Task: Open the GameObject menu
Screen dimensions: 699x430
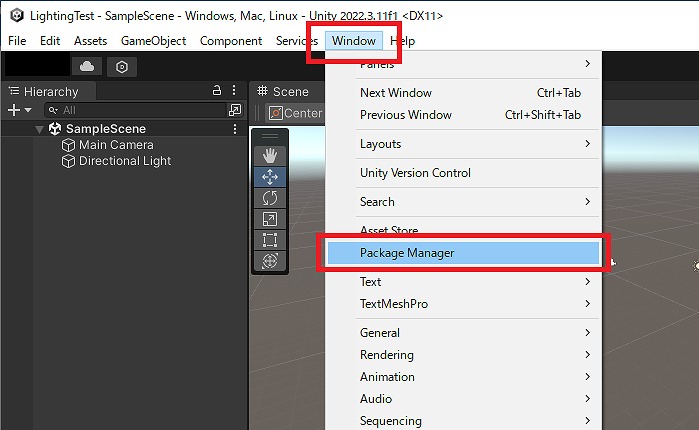Action: (x=153, y=41)
